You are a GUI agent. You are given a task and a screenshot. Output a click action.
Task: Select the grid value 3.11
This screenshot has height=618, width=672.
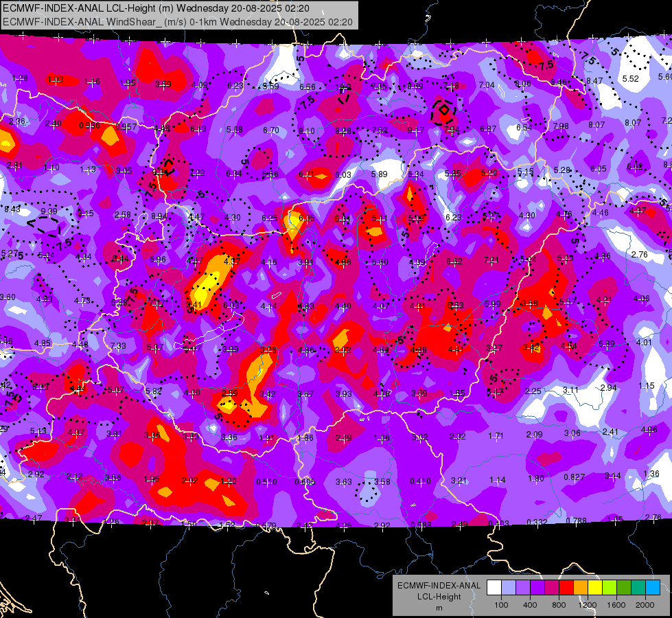570,389
